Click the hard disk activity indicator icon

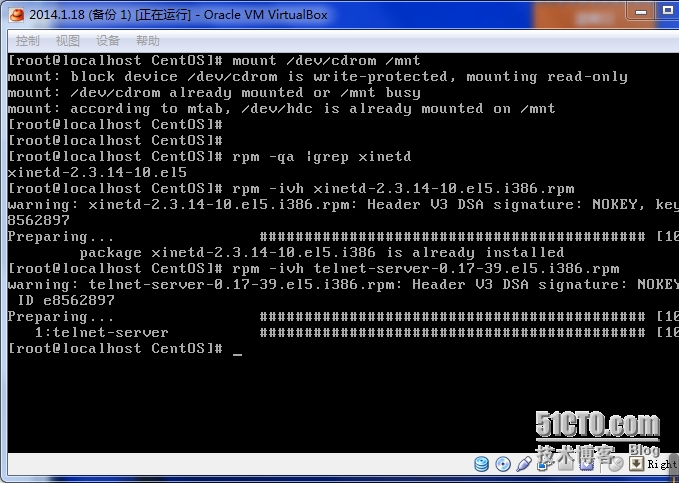(482, 464)
